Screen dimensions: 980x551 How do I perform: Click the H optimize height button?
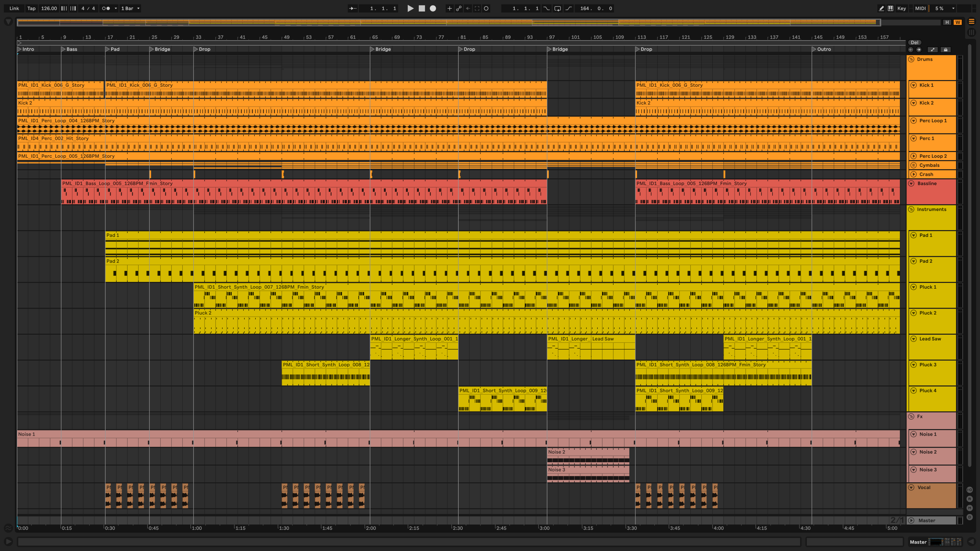[x=947, y=22]
